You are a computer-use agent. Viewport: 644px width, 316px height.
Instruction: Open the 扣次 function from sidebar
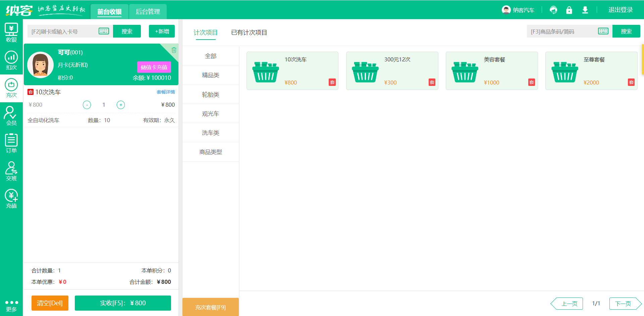click(x=11, y=60)
